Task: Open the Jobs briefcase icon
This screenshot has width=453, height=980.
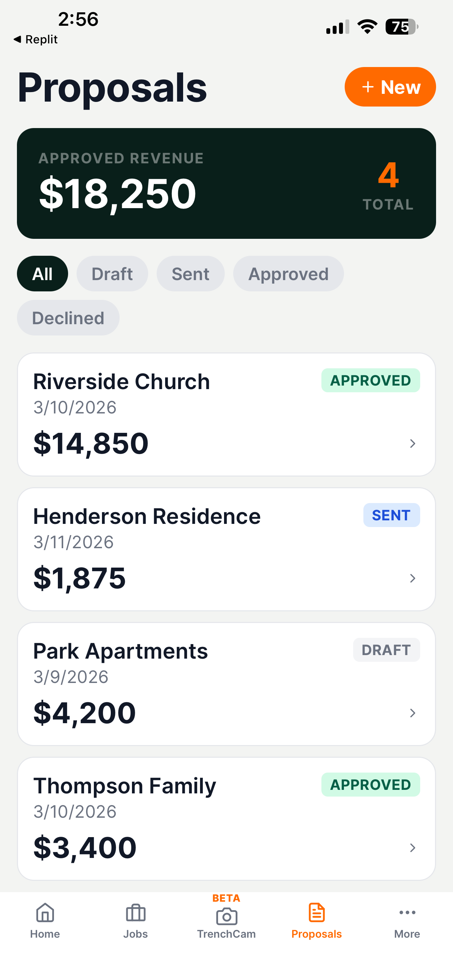Action: click(x=135, y=912)
